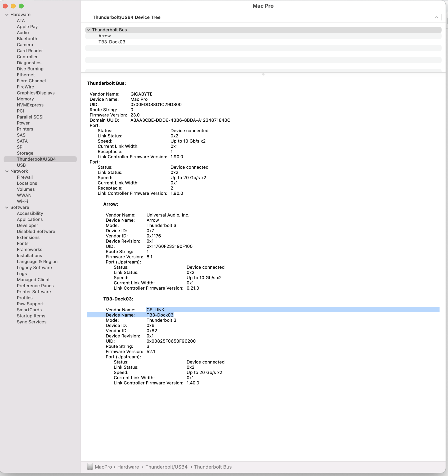Select Startup Items in sidebar
This screenshot has height=476, width=448.
click(x=31, y=316)
